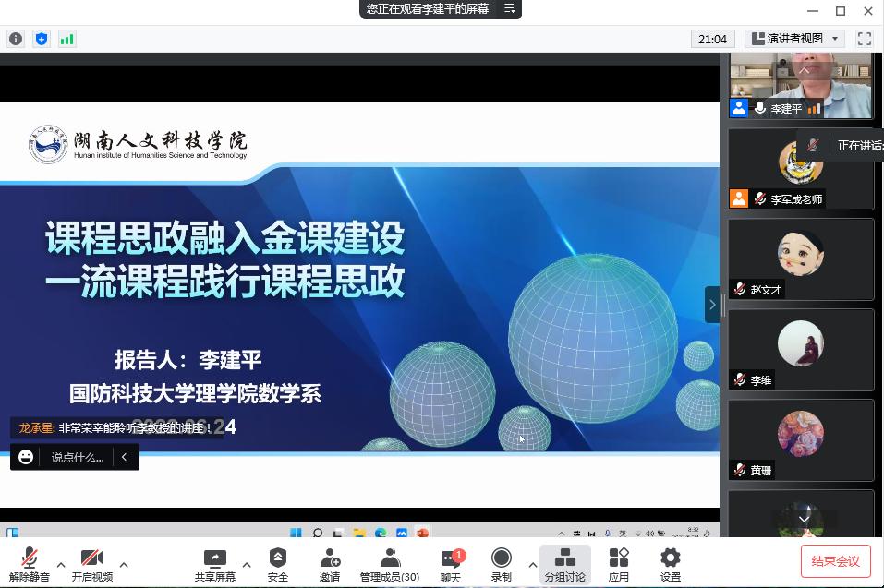This screenshot has height=588, width=884.
Task: Expand video options arrow beside camera
Action: (x=124, y=565)
